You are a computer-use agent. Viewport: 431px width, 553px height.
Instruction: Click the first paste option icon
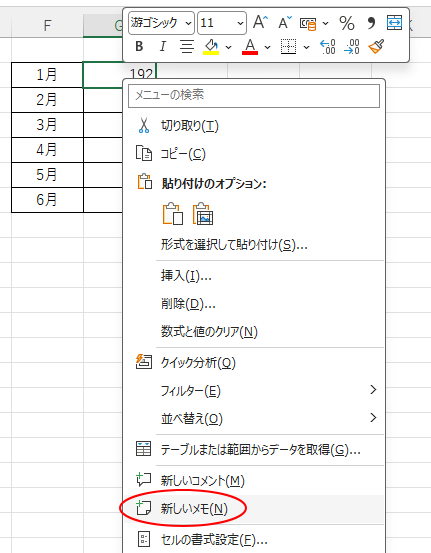[173, 214]
